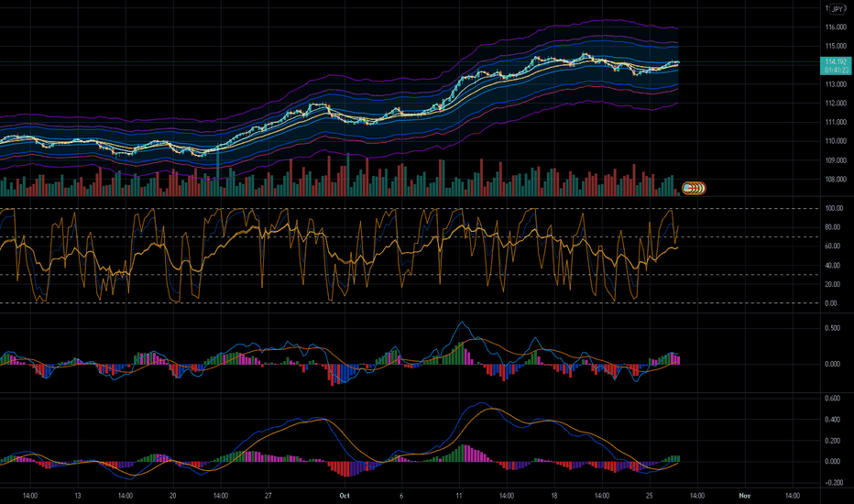Click the 108.000 price scale label
This screenshot has width=854, height=504.
[x=836, y=180]
